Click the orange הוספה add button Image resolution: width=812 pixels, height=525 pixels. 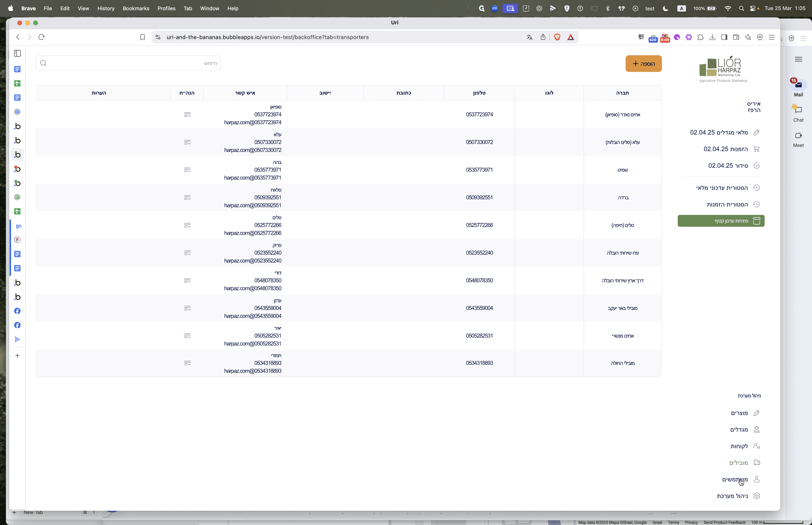[643, 64]
